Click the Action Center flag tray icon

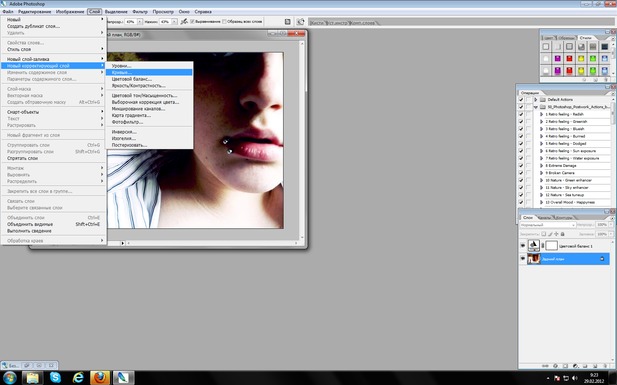tap(557, 379)
